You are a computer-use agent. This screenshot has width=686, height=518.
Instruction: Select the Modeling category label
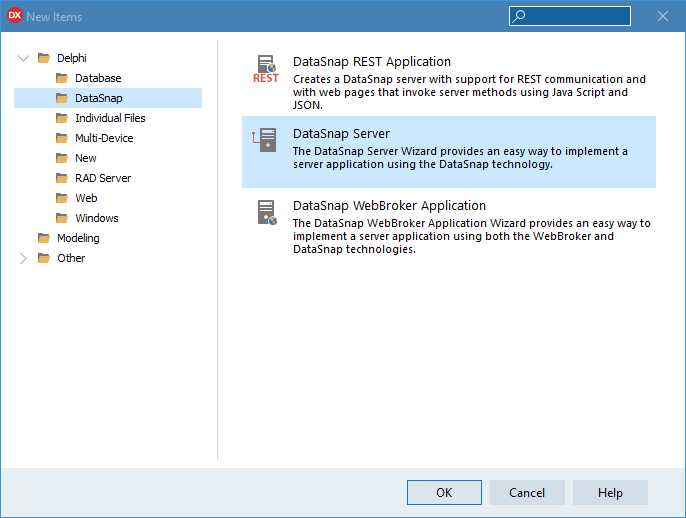(78, 238)
